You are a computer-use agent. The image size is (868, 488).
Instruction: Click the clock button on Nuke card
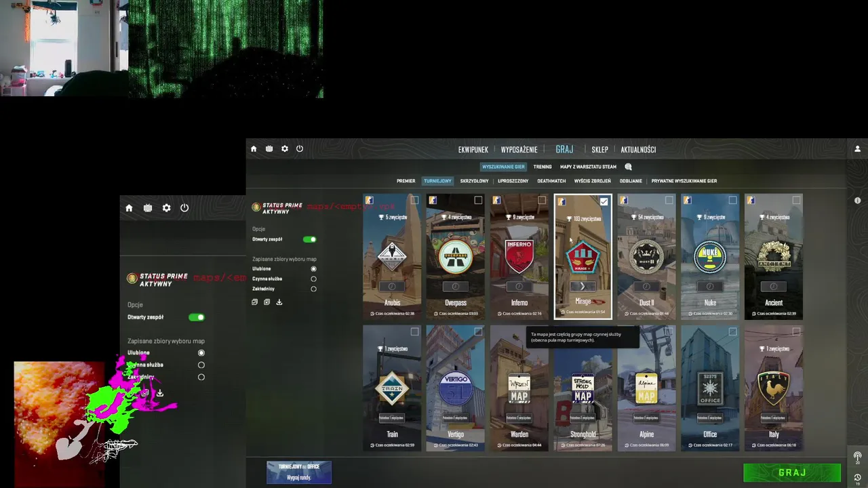point(710,286)
